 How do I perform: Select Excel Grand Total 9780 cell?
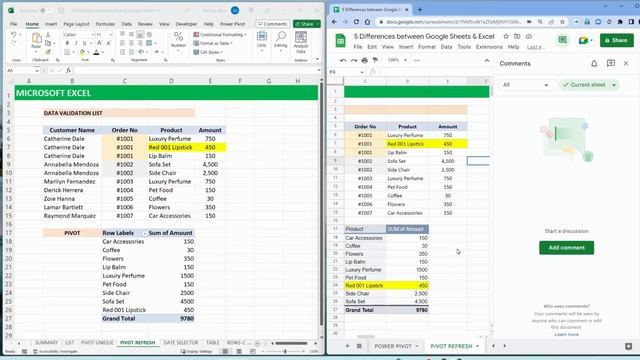(x=171, y=318)
